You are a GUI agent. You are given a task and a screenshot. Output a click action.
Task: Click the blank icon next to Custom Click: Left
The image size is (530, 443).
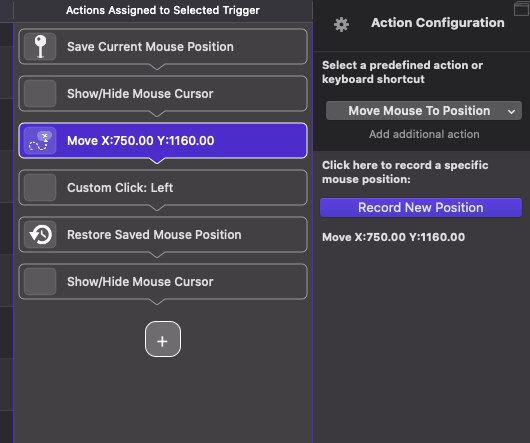point(40,188)
